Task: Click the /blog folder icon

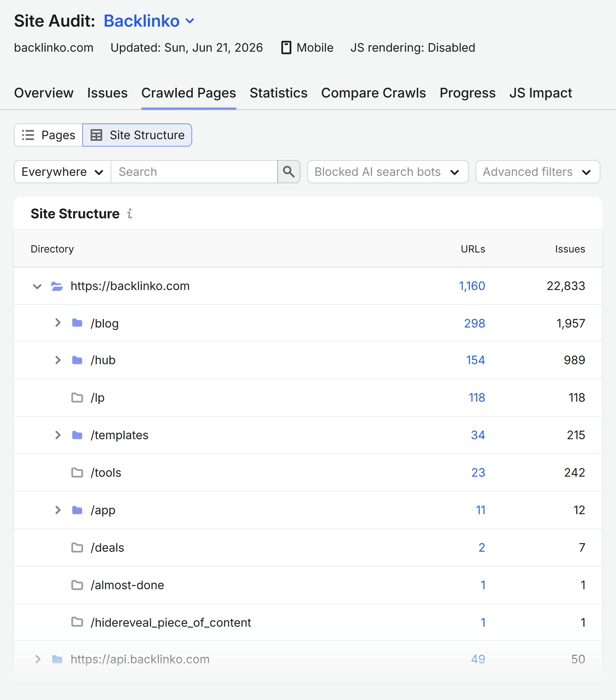Action: 77,323
